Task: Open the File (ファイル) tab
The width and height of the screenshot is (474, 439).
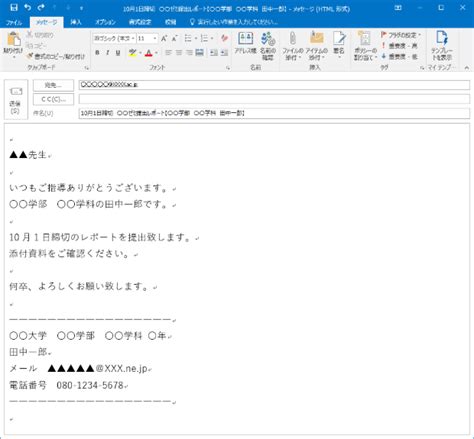Action: click(x=14, y=22)
